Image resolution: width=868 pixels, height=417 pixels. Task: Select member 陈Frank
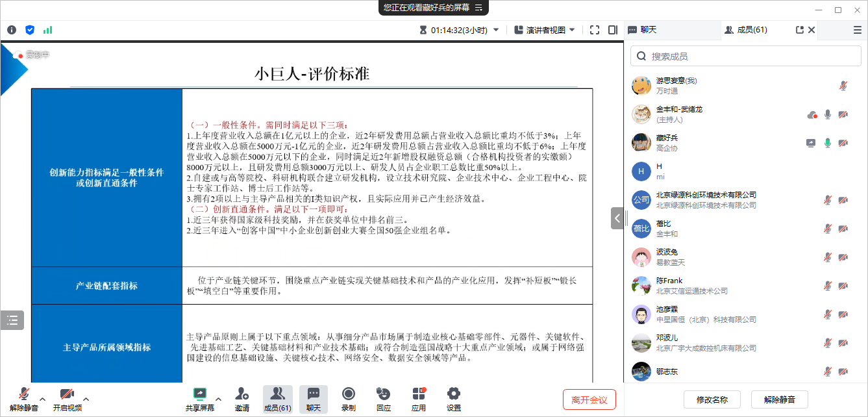click(x=746, y=286)
